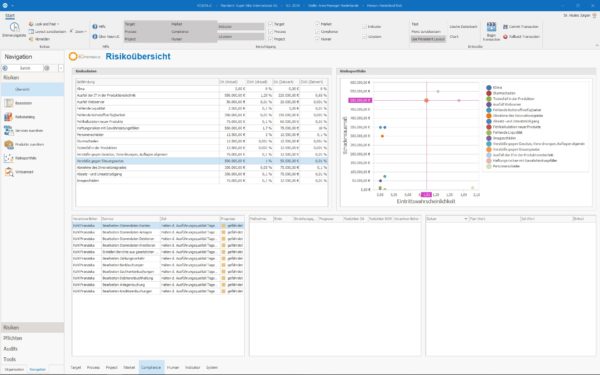This screenshot has width=600, height=375.
Task: Click the Hilfe info icon in ribbon
Action: pyautogui.click(x=95, y=26)
